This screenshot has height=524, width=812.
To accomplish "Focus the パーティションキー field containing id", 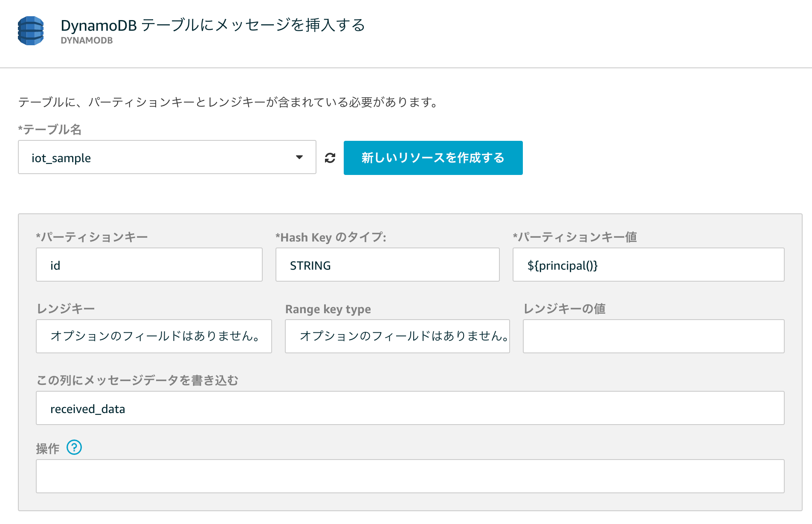I will click(149, 265).
